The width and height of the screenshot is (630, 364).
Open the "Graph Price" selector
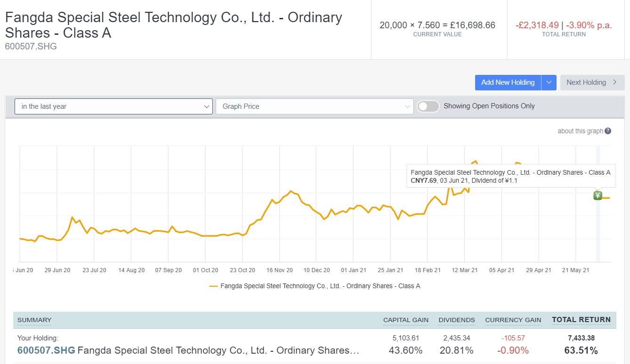[x=314, y=106]
